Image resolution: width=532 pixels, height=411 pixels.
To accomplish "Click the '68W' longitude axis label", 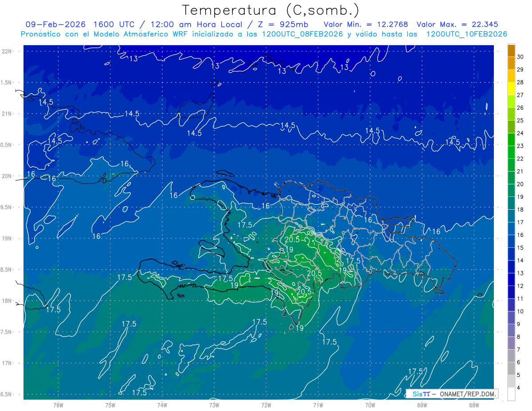I will (x=474, y=405).
